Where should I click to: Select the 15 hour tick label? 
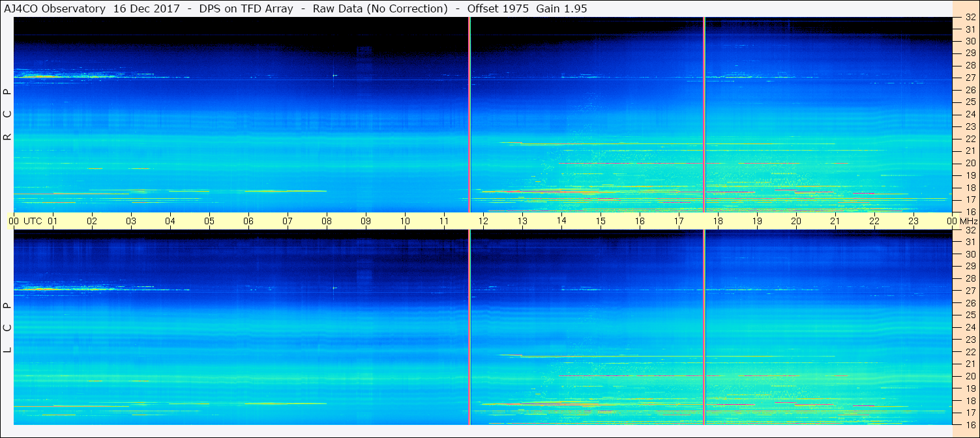pyautogui.click(x=601, y=221)
